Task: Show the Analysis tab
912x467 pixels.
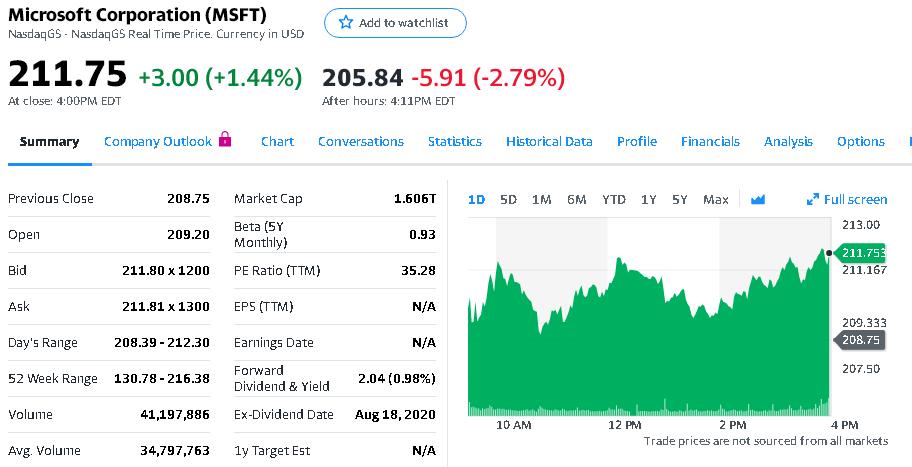Action: (x=788, y=141)
